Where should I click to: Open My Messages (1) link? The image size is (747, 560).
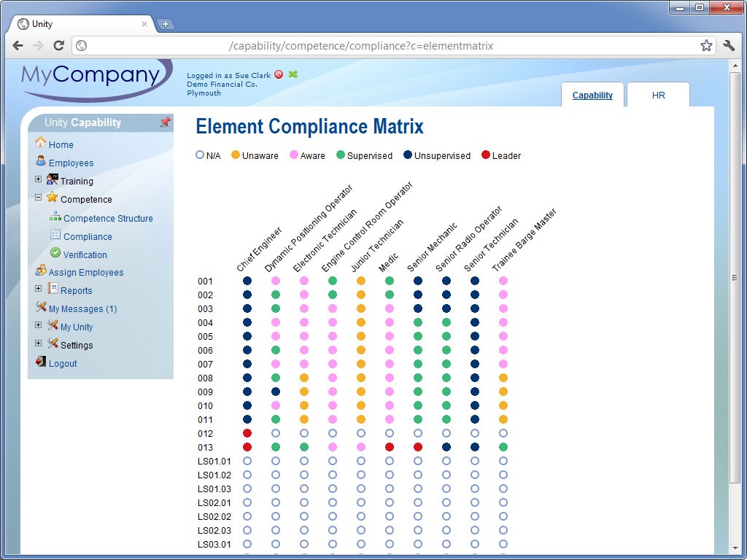pos(82,309)
